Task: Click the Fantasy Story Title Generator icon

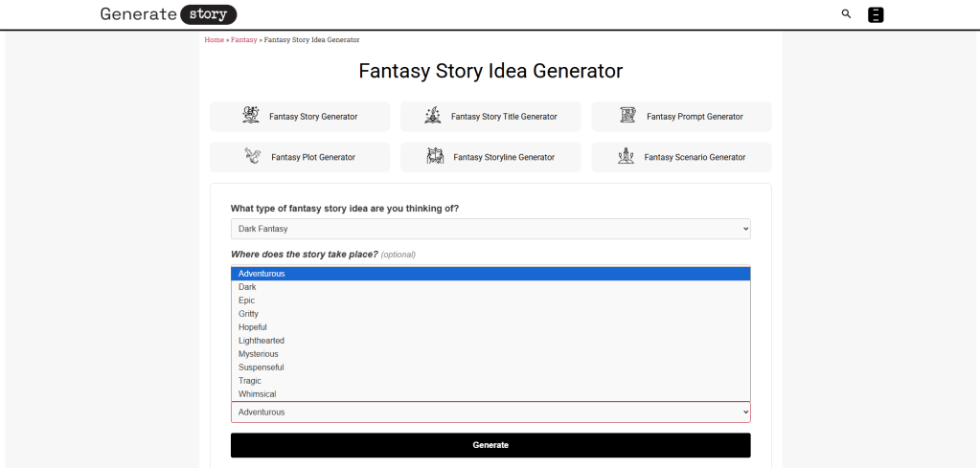Action: [x=433, y=116]
